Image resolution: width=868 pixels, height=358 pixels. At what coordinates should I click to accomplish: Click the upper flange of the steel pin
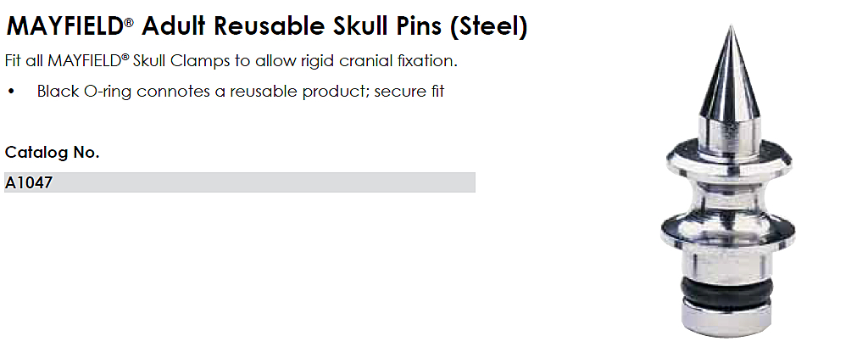(727, 157)
